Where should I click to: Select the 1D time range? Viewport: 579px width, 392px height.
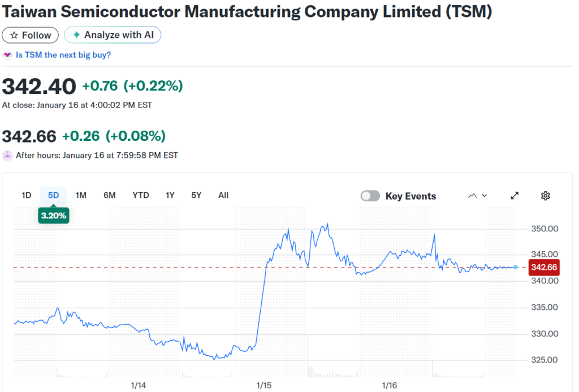pos(26,195)
